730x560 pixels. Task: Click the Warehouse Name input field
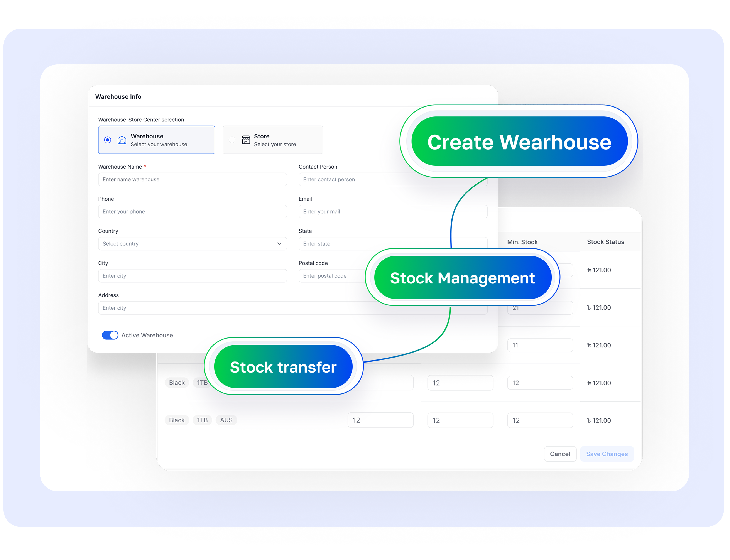tap(192, 179)
